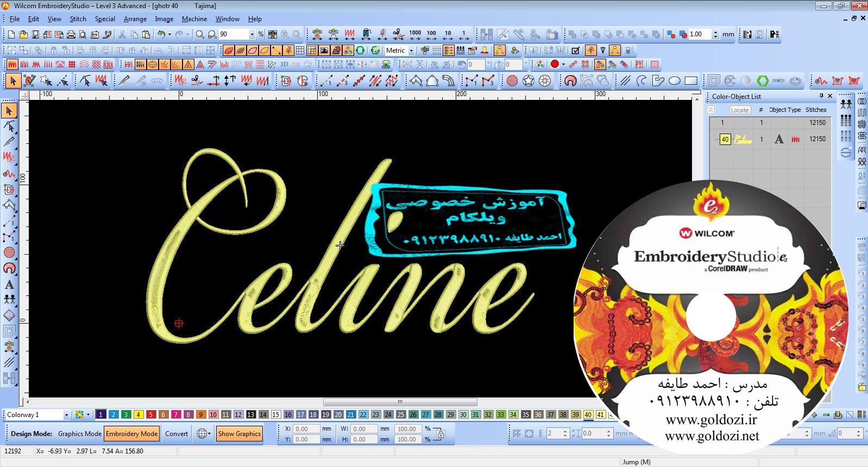
Task: Select the Celine lettering object row
Action: click(x=770, y=140)
